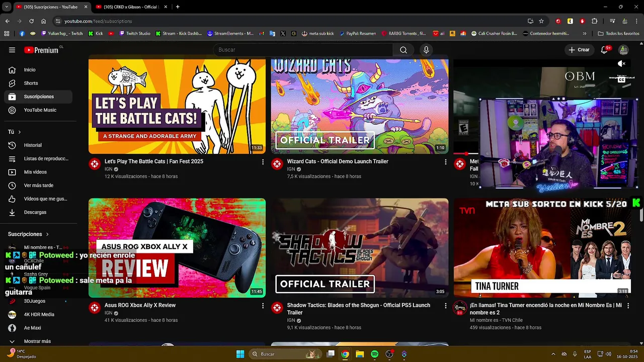644x362 pixels.
Task: Open the notifications bell
Action: point(605,50)
